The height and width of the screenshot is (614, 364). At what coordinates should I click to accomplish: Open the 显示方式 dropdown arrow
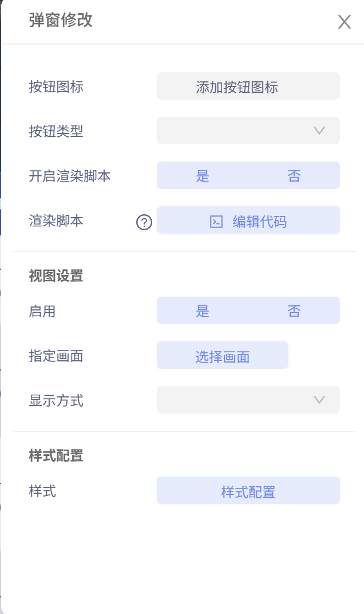(319, 400)
